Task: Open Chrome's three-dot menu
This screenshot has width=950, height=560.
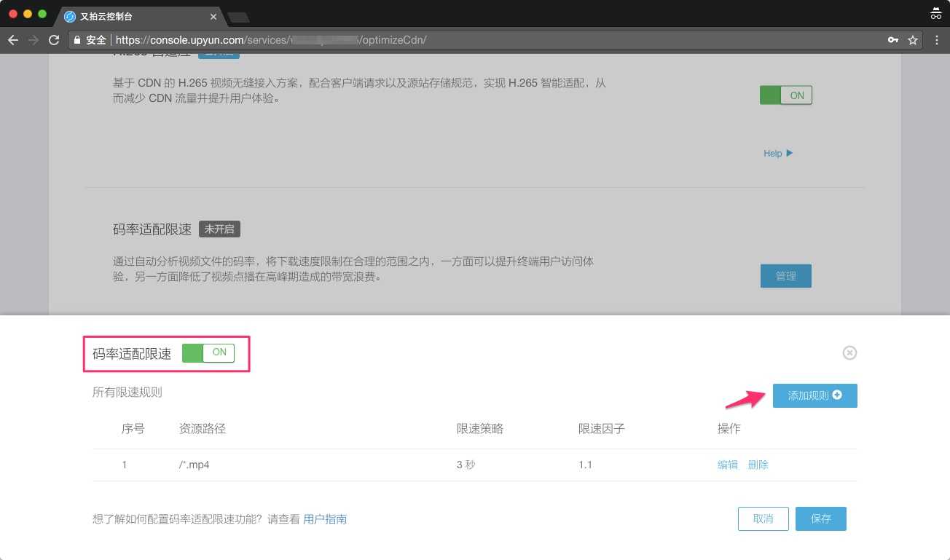Action: [x=937, y=40]
